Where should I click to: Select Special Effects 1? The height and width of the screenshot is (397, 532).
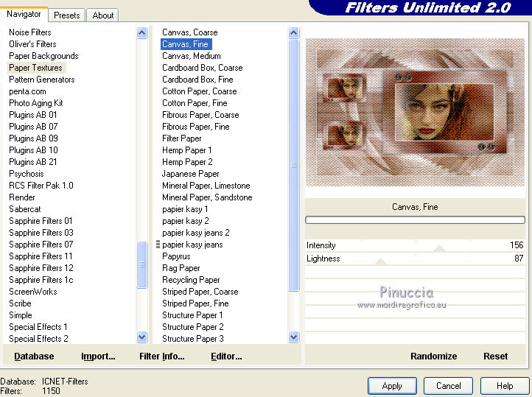[38, 327]
